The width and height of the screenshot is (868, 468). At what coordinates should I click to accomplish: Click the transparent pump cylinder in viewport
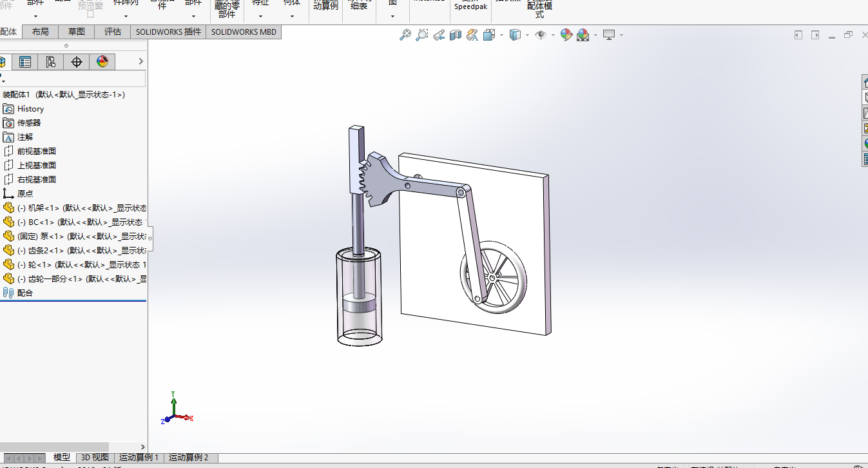point(360,297)
